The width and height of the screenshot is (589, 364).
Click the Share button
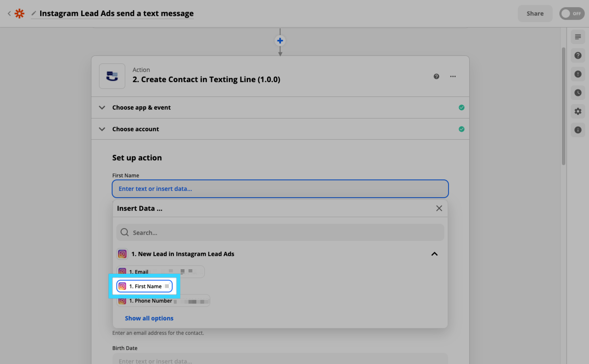pyautogui.click(x=535, y=14)
